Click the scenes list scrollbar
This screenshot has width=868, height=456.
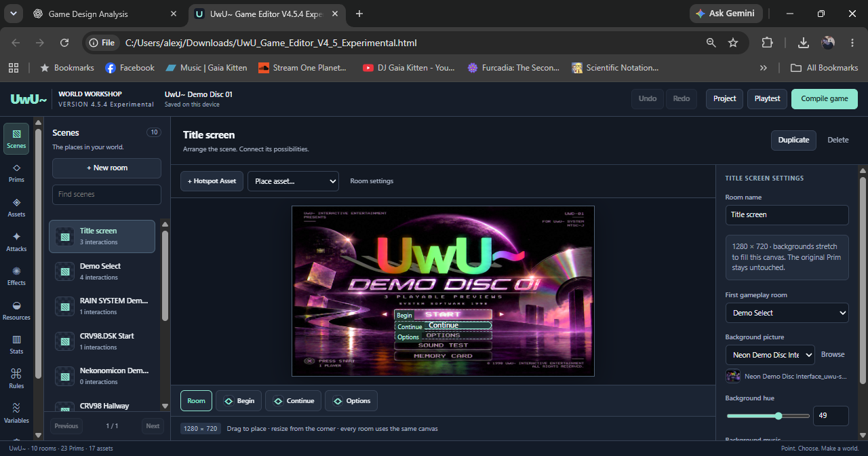click(165, 275)
